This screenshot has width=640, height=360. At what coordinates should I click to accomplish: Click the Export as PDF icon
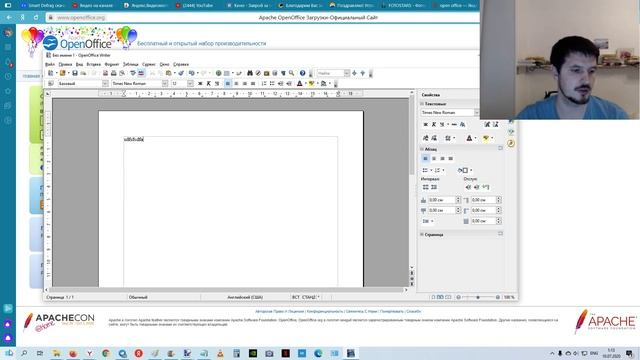(105, 73)
